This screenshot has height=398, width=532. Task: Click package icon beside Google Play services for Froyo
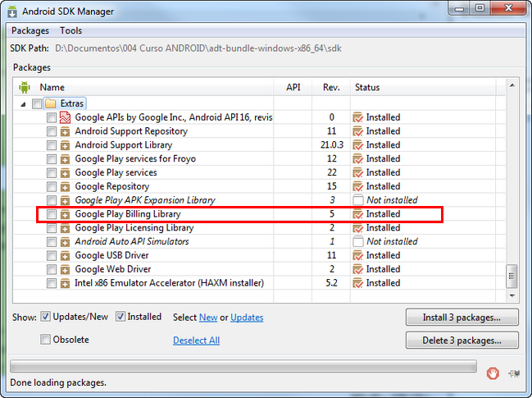coord(65,159)
